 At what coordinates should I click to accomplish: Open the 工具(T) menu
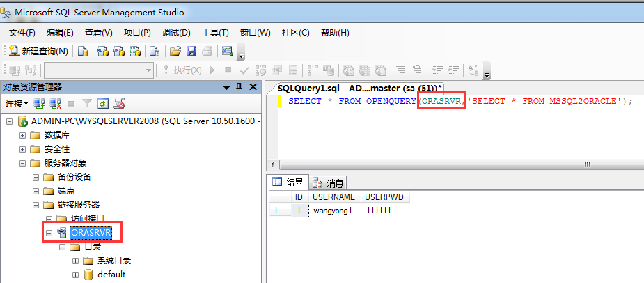[x=215, y=33]
